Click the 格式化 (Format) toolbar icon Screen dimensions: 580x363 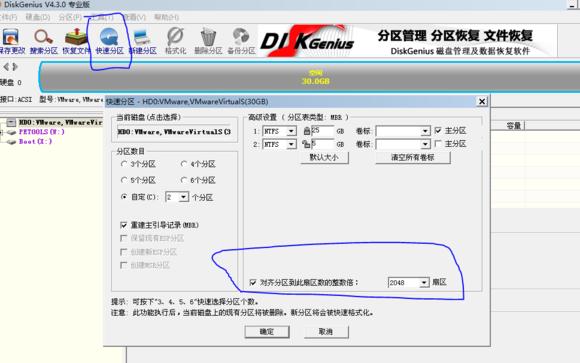(175, 41)
